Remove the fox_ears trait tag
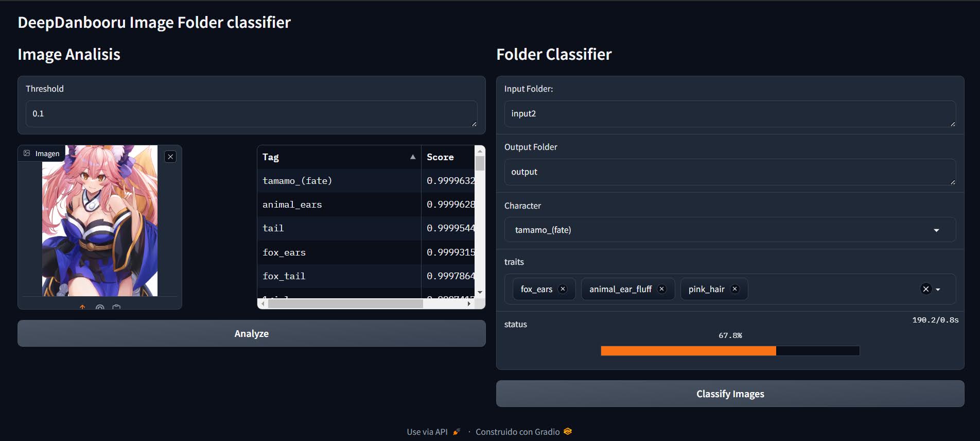This screenshot has width=980, height=441. pyautogui.click(x=563, y=289)
